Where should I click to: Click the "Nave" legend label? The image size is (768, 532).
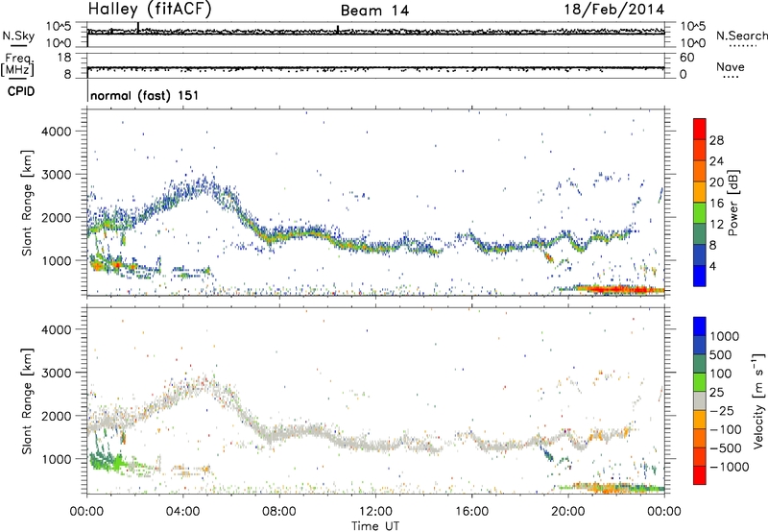coord(731,66)
